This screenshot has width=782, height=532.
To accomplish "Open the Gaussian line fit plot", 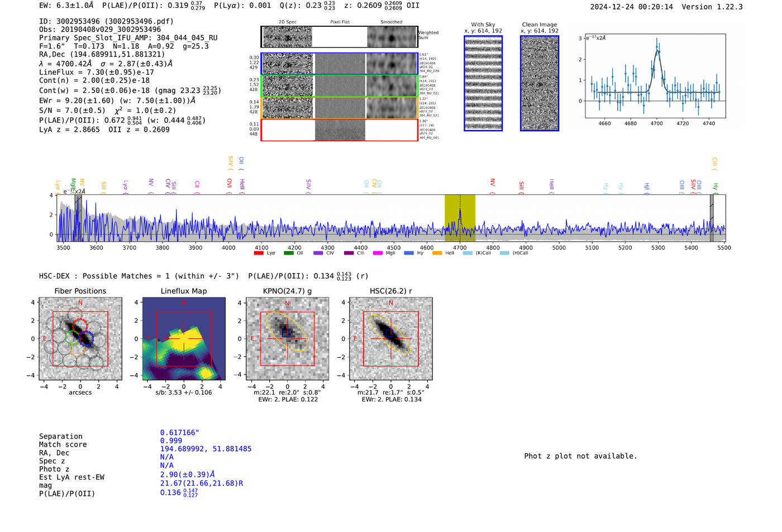I will 655,76.
